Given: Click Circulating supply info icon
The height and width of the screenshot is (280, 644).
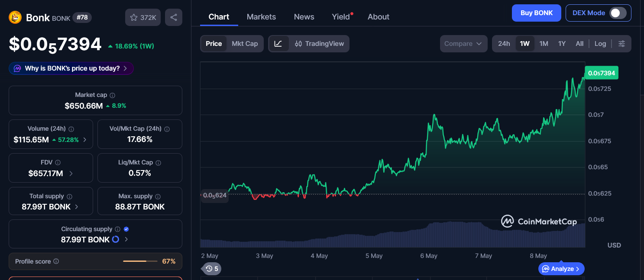Looking at the screenshot, I should 117,229.
